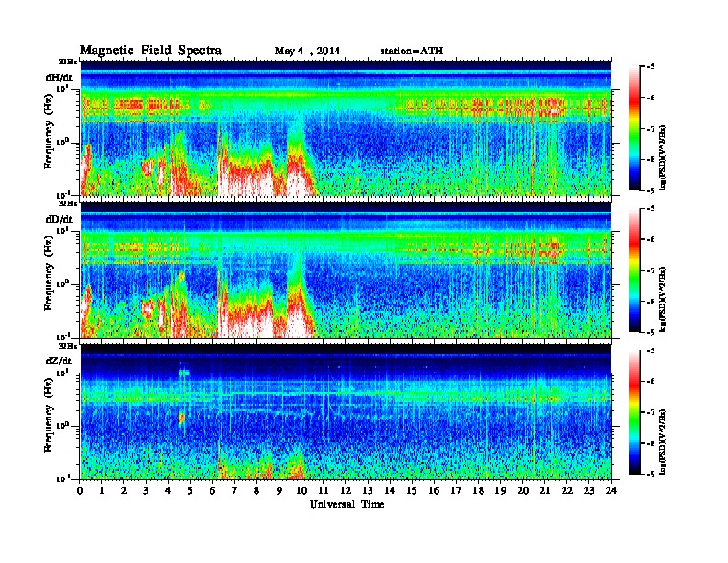Click the 'Magnetic Field Spectra' title
The height and width of the screenshot is (563, 728).
(151, 51)
